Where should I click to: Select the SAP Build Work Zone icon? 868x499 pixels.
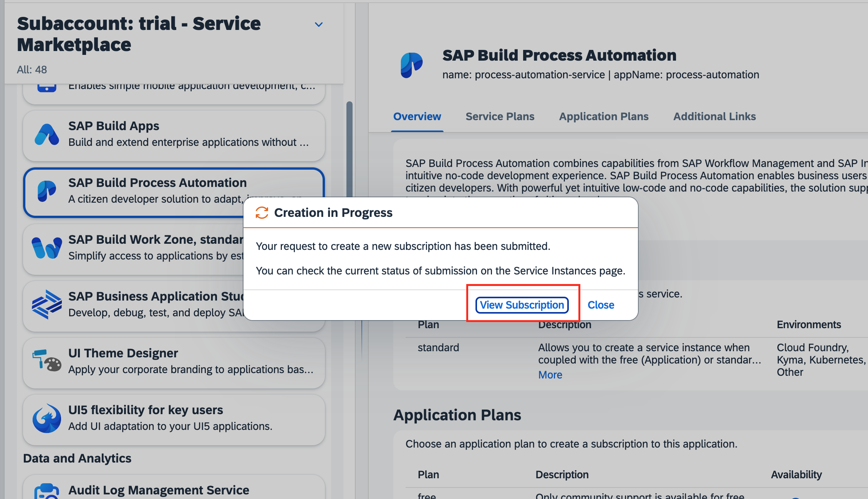click(x=46, y=248)
